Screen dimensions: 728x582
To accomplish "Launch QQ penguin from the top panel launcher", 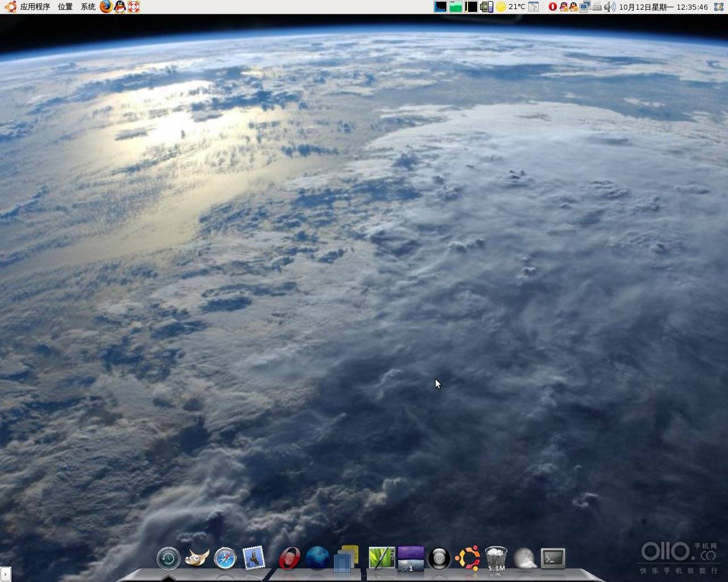I will coord(120,7).
